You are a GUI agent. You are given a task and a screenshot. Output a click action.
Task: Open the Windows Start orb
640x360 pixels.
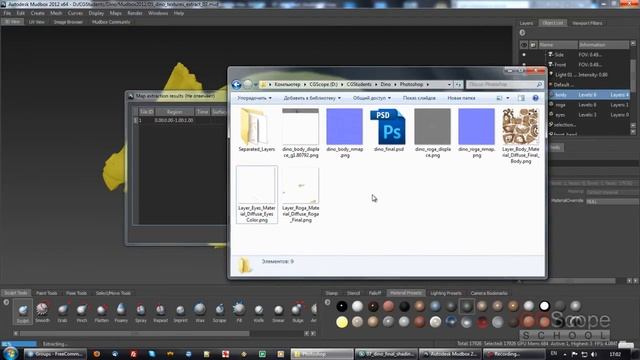[x=10, y=353]
